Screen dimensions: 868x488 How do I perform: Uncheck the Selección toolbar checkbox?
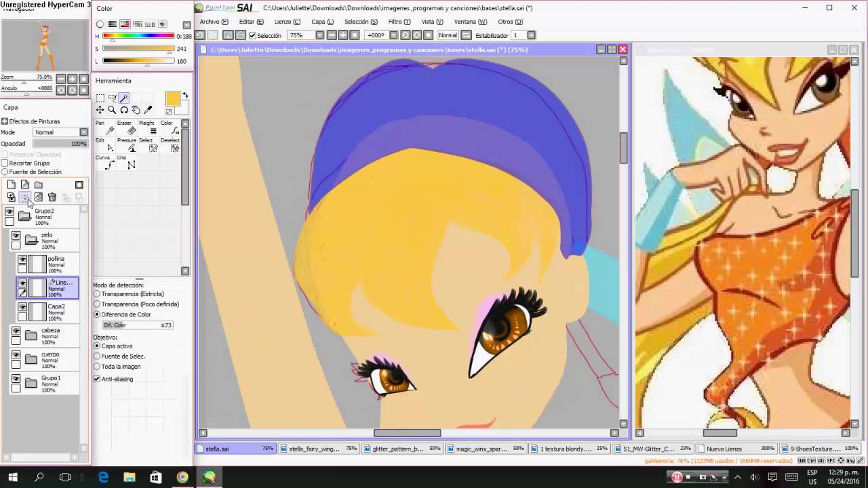click(252, 35)
